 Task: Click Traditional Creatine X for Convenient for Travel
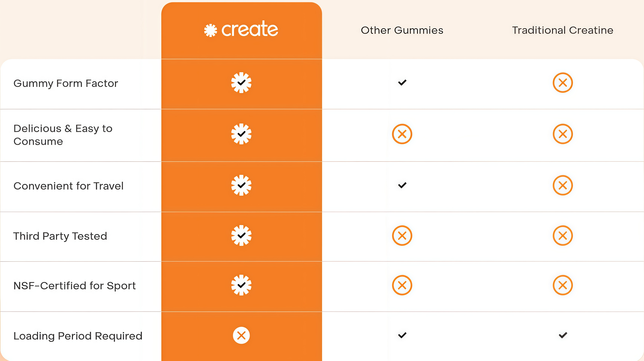(563, 185)
